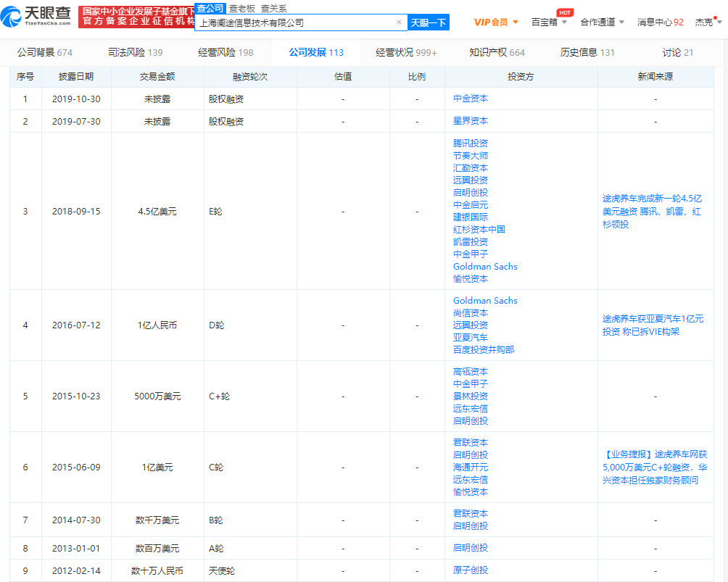The height and width of the screenshot is (582, 728).
Task: Click the 天眼一下 search button
Action: [428, 22]
